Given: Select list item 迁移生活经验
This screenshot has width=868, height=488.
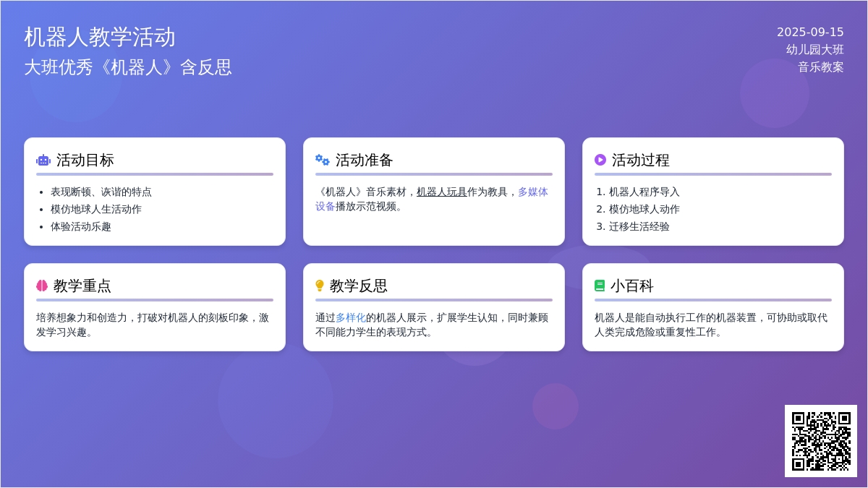Looking at the screenshot, I should (639, 227).
